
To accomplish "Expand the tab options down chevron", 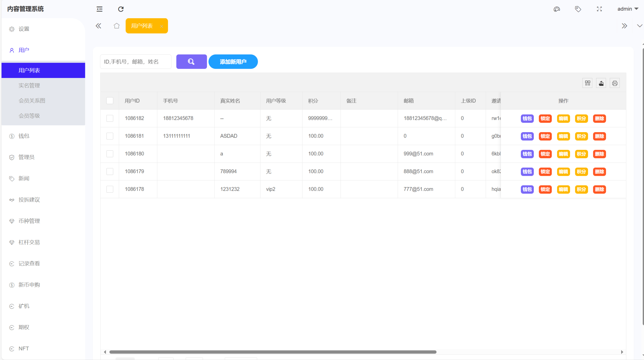I will 639,26.
